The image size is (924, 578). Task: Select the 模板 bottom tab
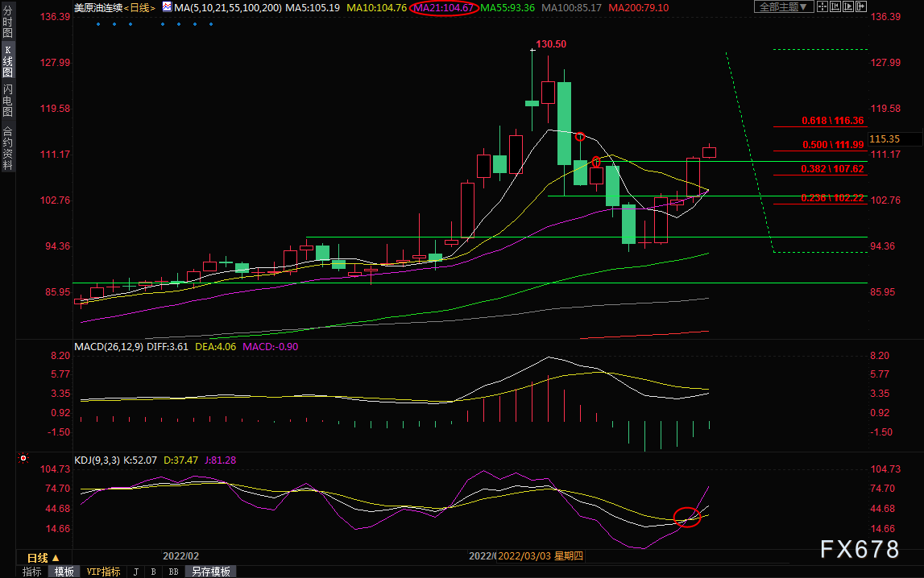[x=64, y=572]
